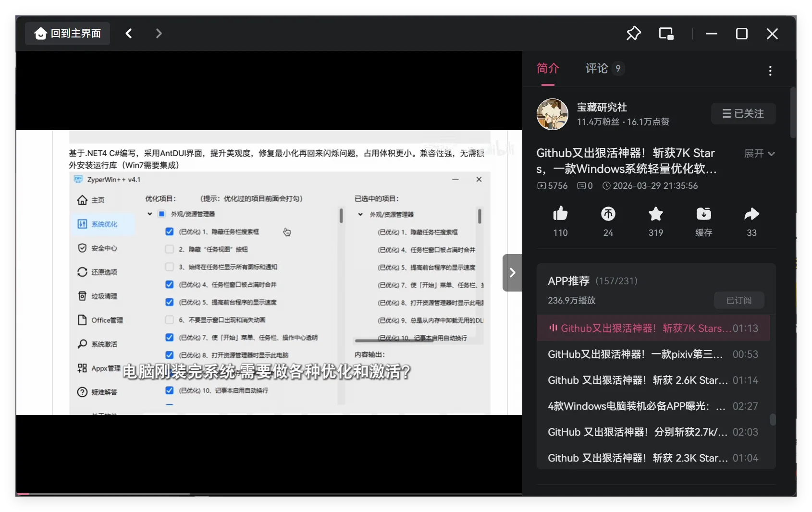Image resolution: width=812 pixels, height=512 pixels.
Task: Toggle 提高前台程序的显示速度 checkbox
Action: click(x=169, y=302)
